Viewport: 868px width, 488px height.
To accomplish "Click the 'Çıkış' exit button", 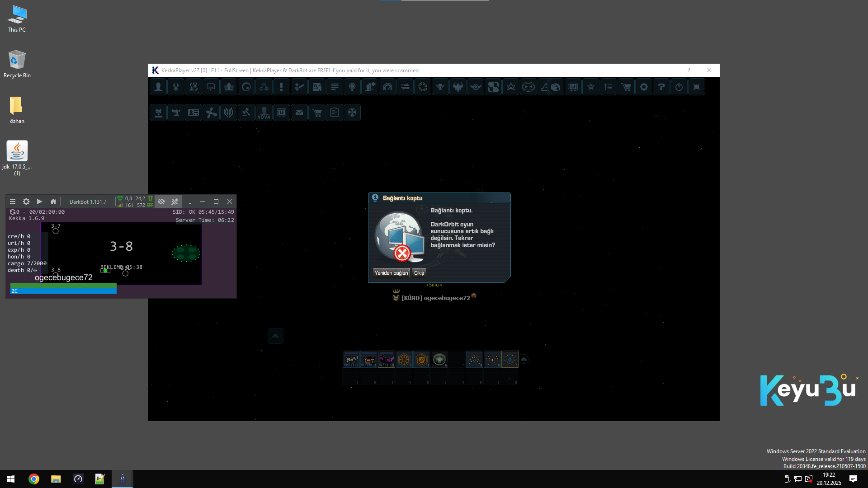I will coord(419,273).
